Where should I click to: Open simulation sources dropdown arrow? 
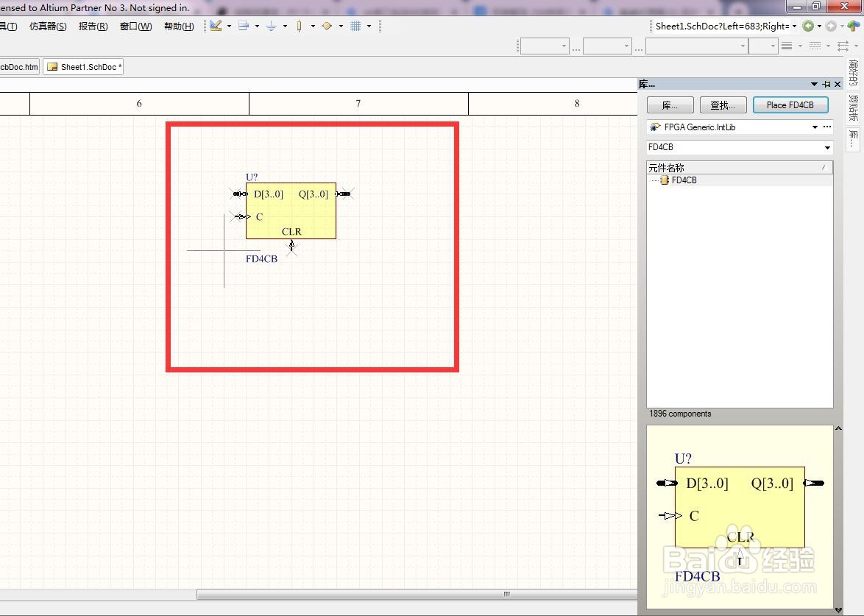pos(341,26)
